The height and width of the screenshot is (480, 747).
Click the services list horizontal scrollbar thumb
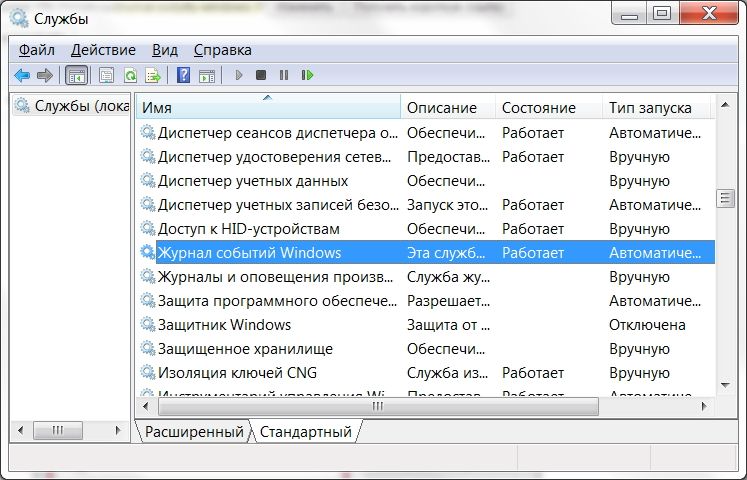(x=378, y=406)
